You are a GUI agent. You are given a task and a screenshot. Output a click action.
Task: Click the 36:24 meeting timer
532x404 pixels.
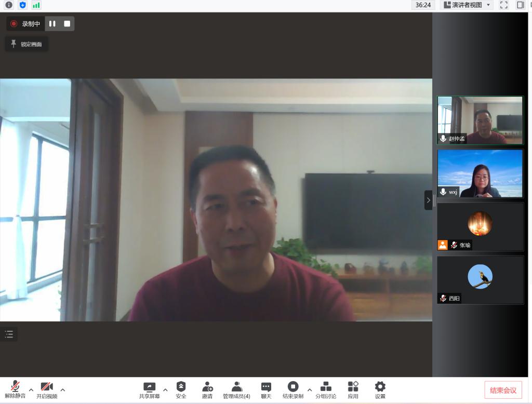pyautogui.click(x=423, y=5)
